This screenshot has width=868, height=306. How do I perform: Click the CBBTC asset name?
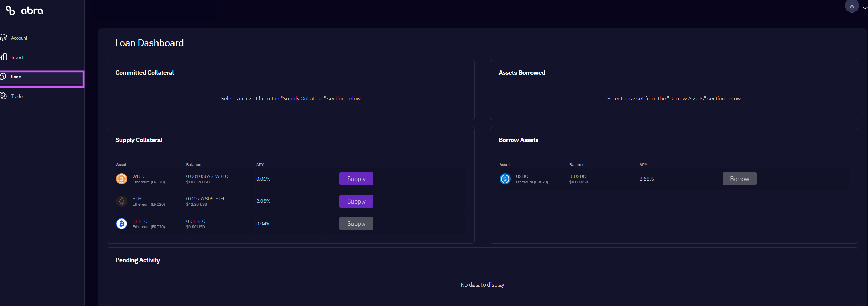click(140, 221)
